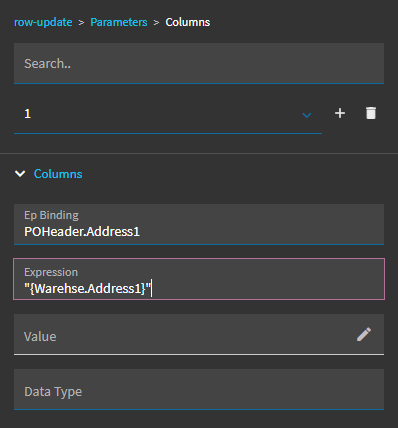Click the POHeader.Address1 binding text

(x=82, y=231)
